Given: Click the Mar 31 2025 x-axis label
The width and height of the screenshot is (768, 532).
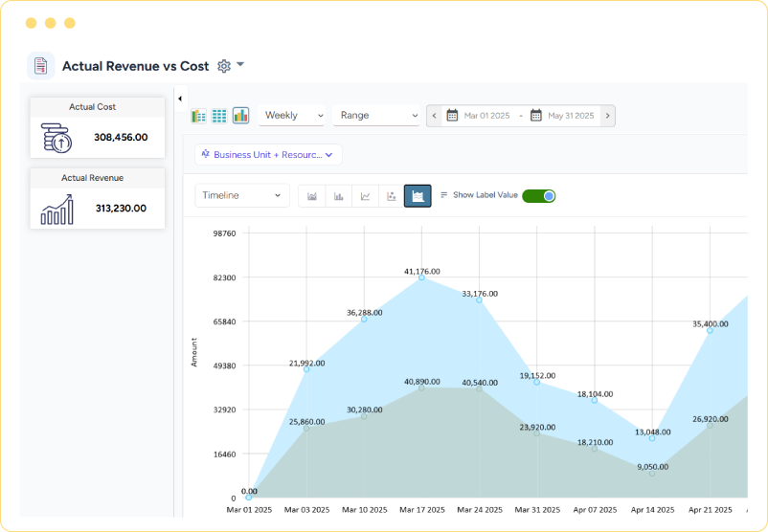Looking at the screenshot, I should click(x=537, y=510).
